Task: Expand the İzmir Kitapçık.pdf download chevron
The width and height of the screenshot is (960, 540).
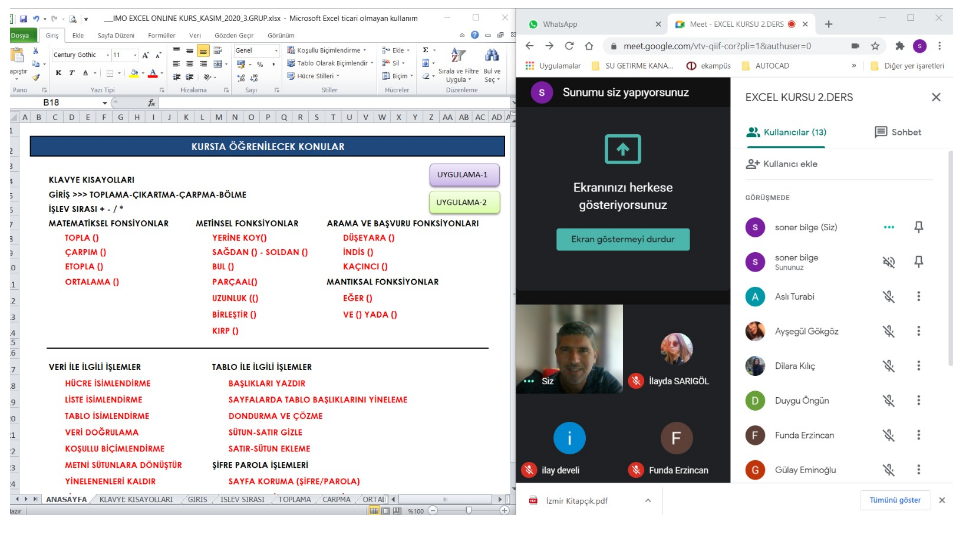Action: pos(648,501)
